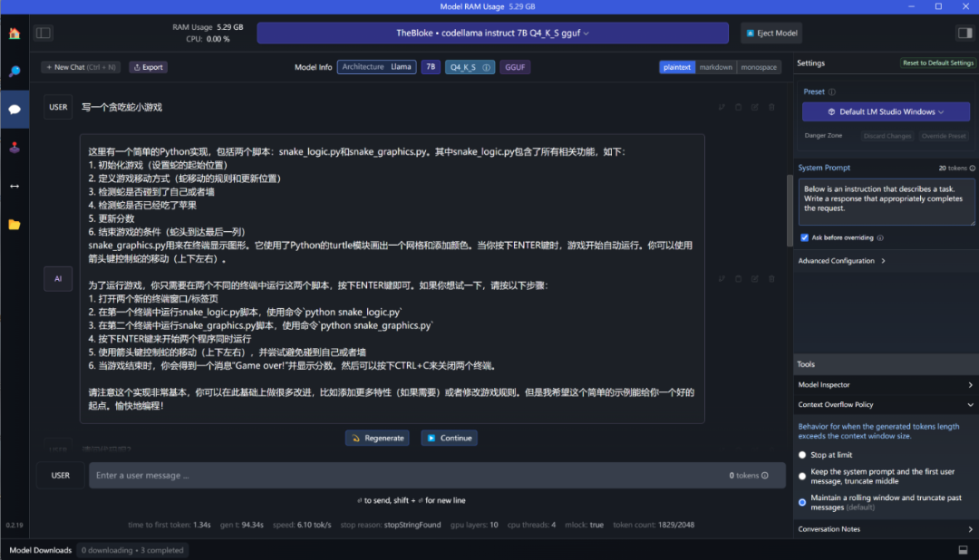The width and height of the screenshot is (979, 560).
Task: Uncheck Ask before overriding checkbox
Action: click(804, 237)
